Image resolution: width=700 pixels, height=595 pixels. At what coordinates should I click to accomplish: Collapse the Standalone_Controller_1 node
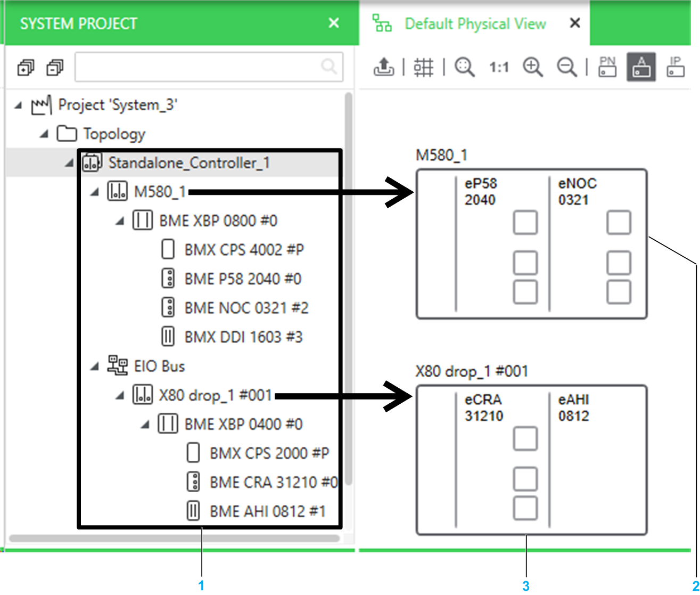69,163
